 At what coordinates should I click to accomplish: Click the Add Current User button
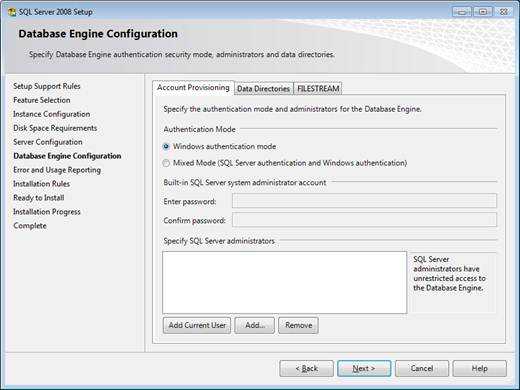197,325
